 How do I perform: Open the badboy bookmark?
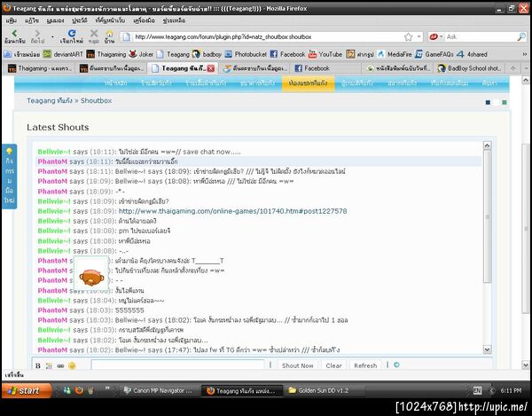tap(207, 54)
